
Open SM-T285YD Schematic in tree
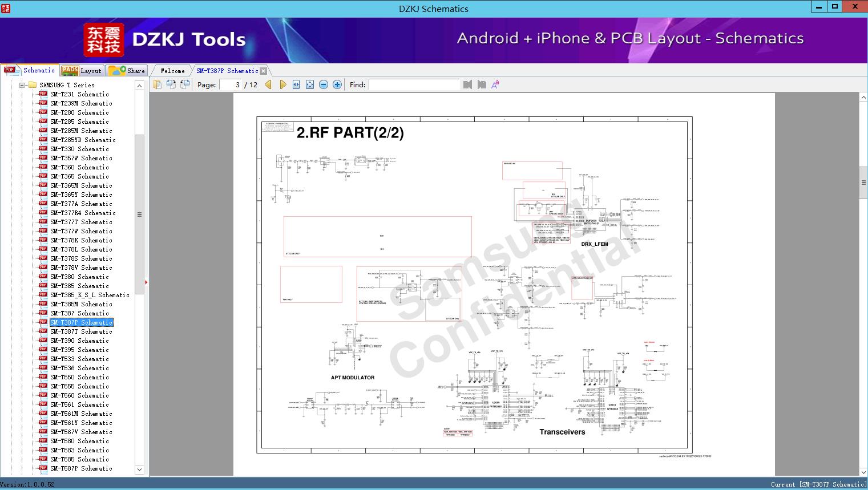pos(83,140)
